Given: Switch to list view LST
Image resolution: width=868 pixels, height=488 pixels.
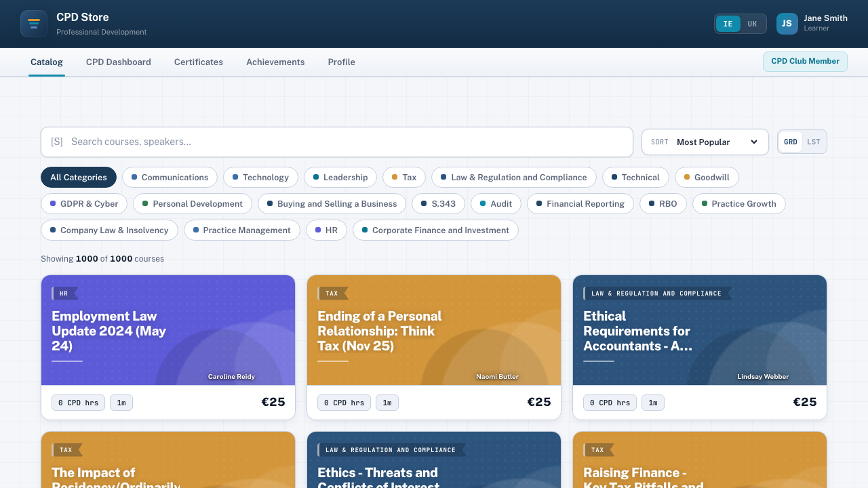Looking at the screenshot, I should pyautogui.click(x=814, y=142).
